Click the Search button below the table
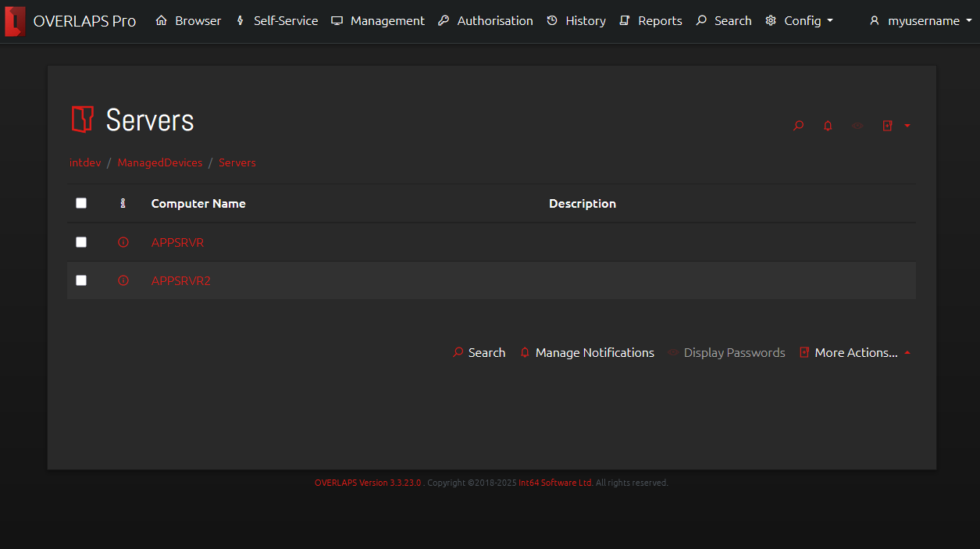Viewport: 980px width, 549px height. 479,353
